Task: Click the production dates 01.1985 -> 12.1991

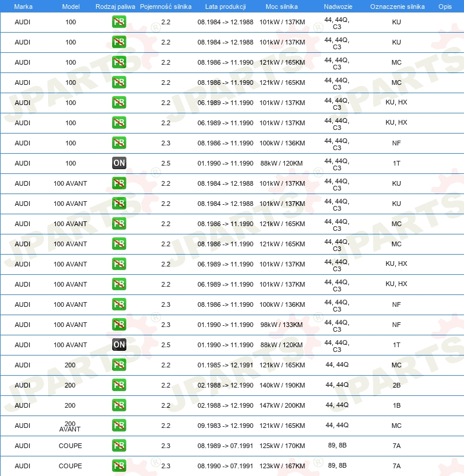Action: (x=225, y=365)
